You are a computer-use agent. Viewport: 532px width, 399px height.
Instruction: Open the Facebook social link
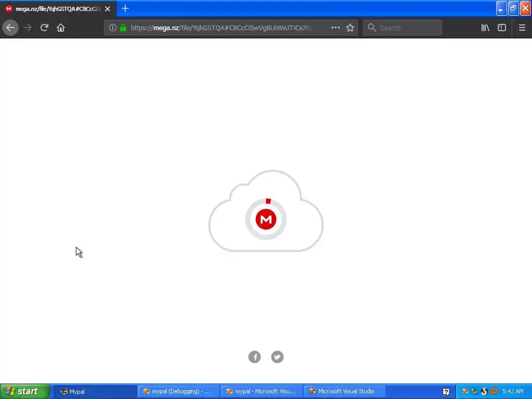[255, 357]
